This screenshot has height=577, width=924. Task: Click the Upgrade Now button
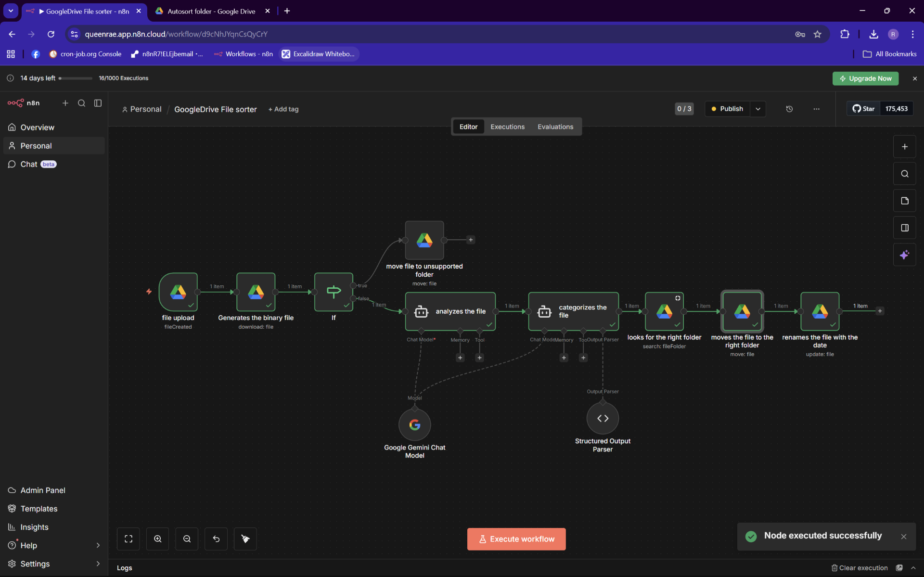(865, 78)
